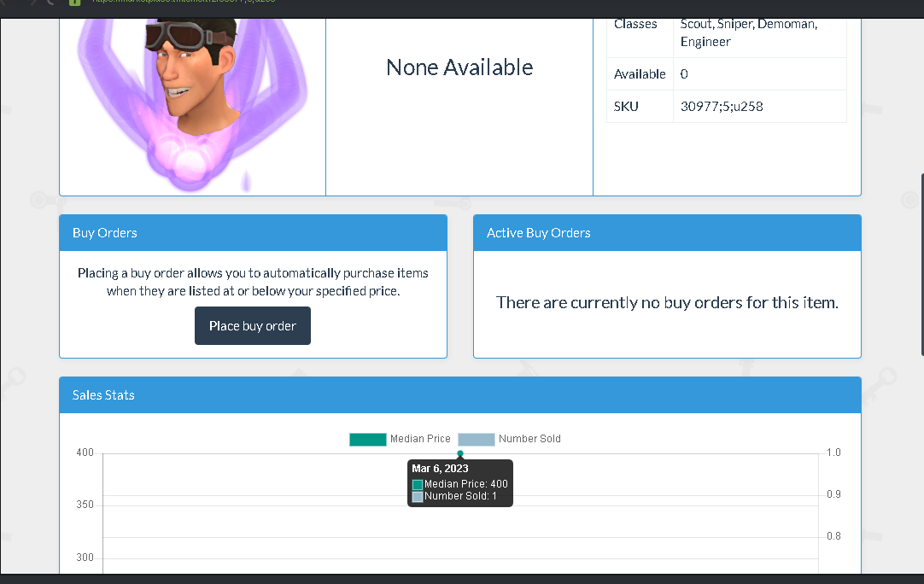The height and width of the screenshot is (584, 924).
Task: Click the SKU value 30977;5;u258
Action: pos(722,107)
